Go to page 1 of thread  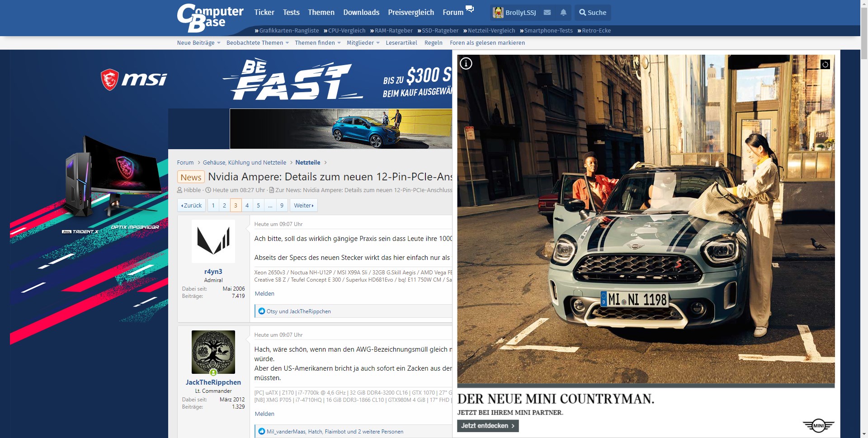tap(213, 205)
